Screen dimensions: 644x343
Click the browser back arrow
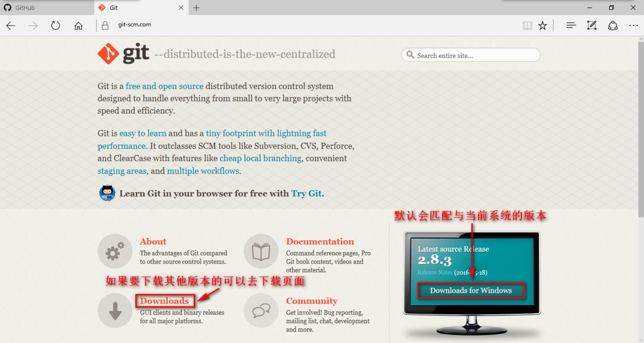[11, 25]
